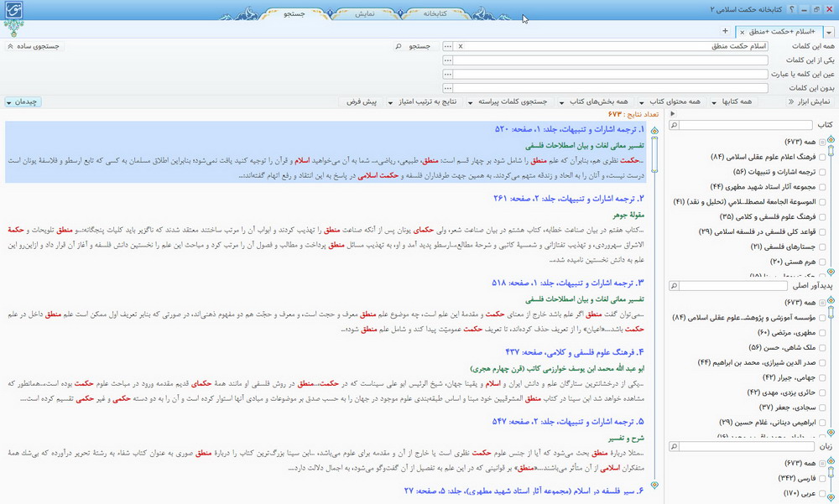
Task: Close the اسلام حکمت منطق search tab
Action: pos(743,32)
